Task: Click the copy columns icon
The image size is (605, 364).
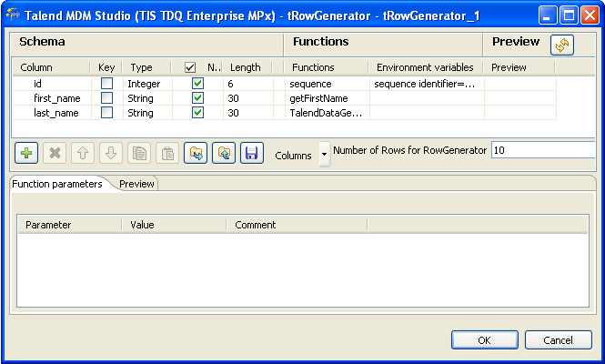Action: tap(139, 153)
